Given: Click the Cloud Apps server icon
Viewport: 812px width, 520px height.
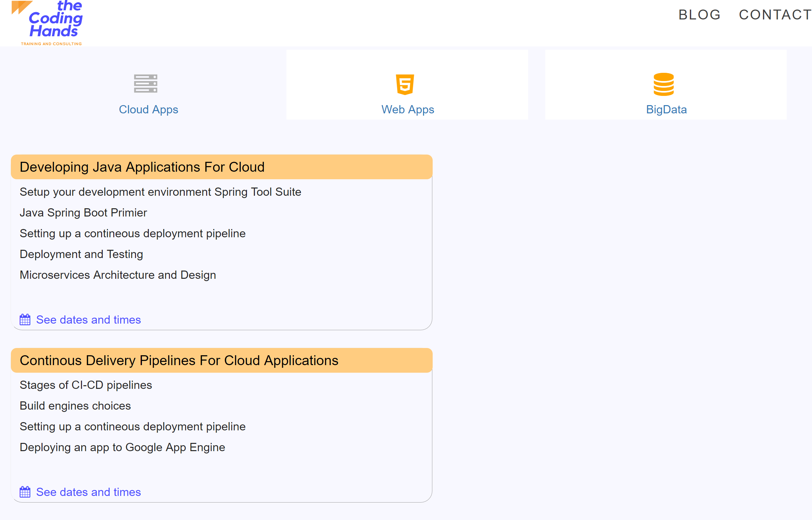Looking at the screenshot, I should [146, 83].
